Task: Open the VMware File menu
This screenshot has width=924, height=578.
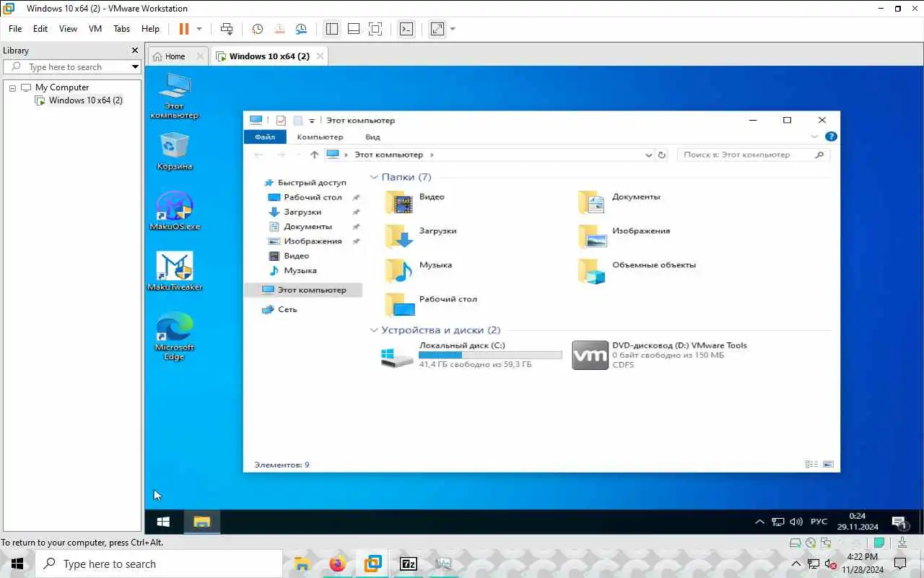Action: [x=15, y=29]
